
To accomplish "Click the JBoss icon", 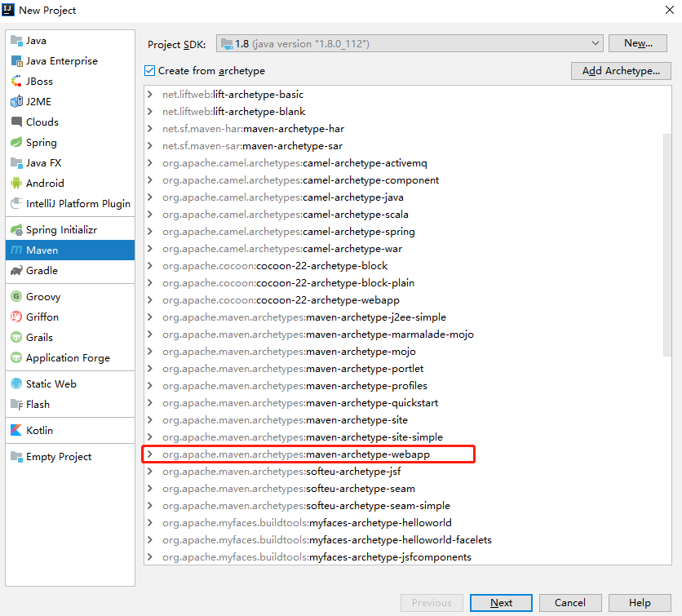I will pos(16,82).
